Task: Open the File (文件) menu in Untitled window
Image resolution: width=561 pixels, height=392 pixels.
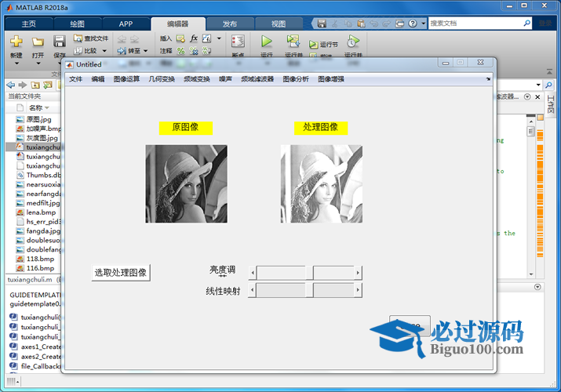Action: click(76, 79)
